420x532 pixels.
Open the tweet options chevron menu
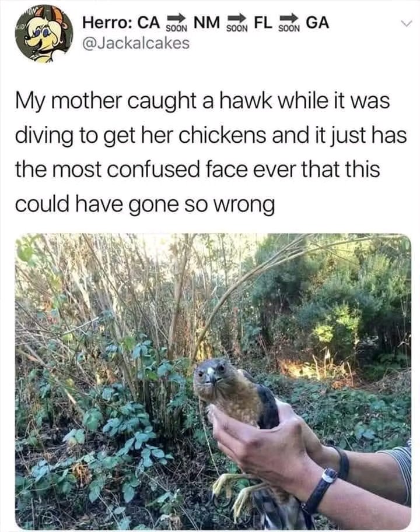(x=406, y=24)
